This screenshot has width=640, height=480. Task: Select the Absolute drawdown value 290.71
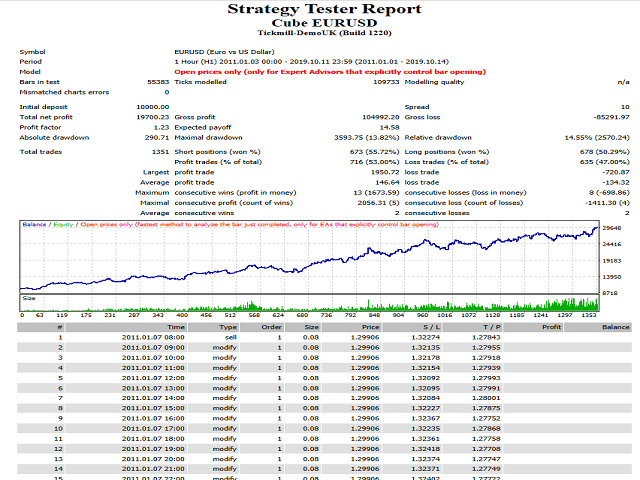[157, 138]
